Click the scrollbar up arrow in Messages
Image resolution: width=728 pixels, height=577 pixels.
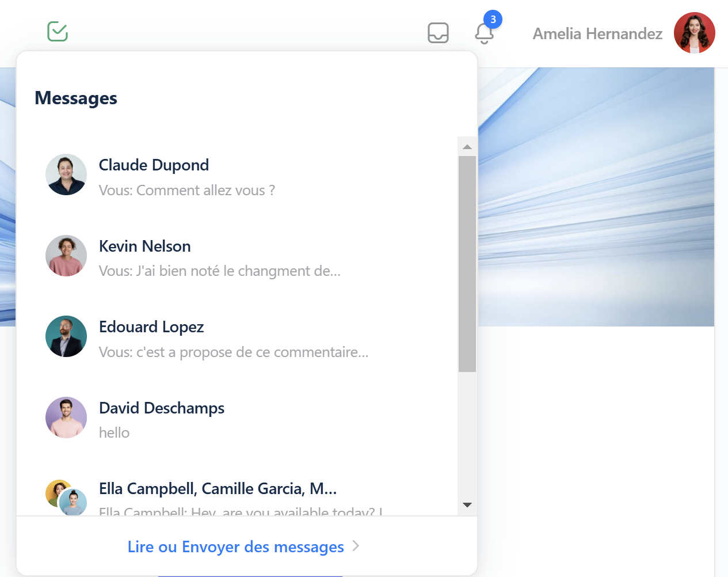pos(467,147)
